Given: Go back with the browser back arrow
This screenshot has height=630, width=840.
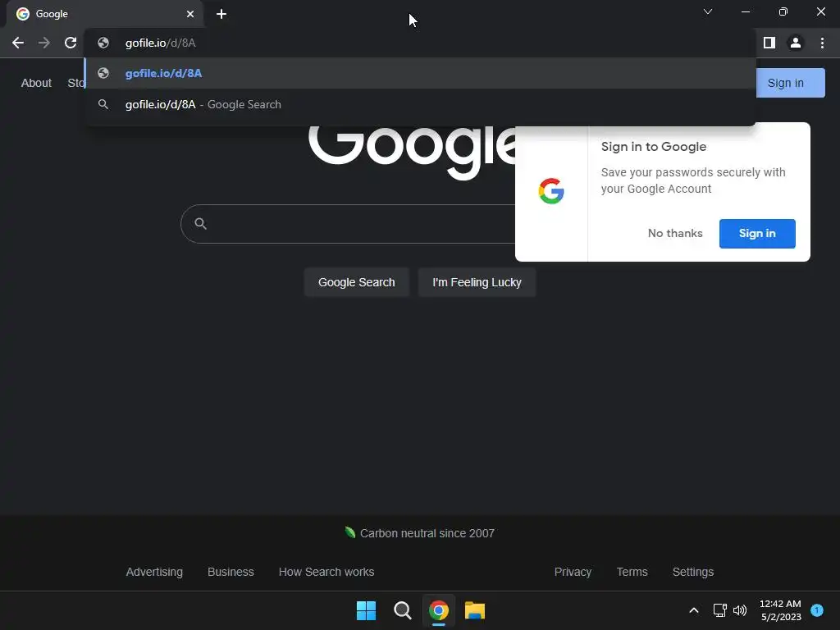Looking at the screenshot, I should pyautogui.click(x=18, y=43).
